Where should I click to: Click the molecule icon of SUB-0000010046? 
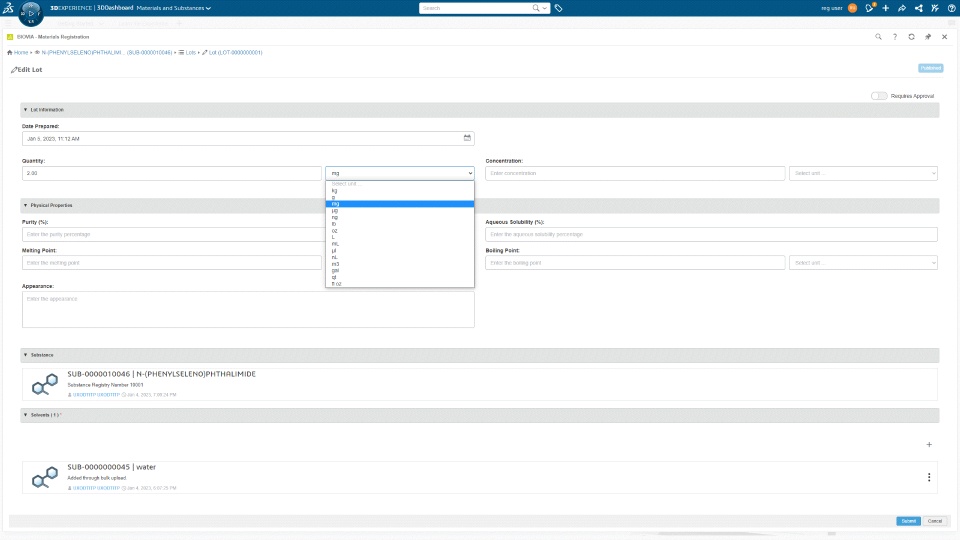[45, 384]
